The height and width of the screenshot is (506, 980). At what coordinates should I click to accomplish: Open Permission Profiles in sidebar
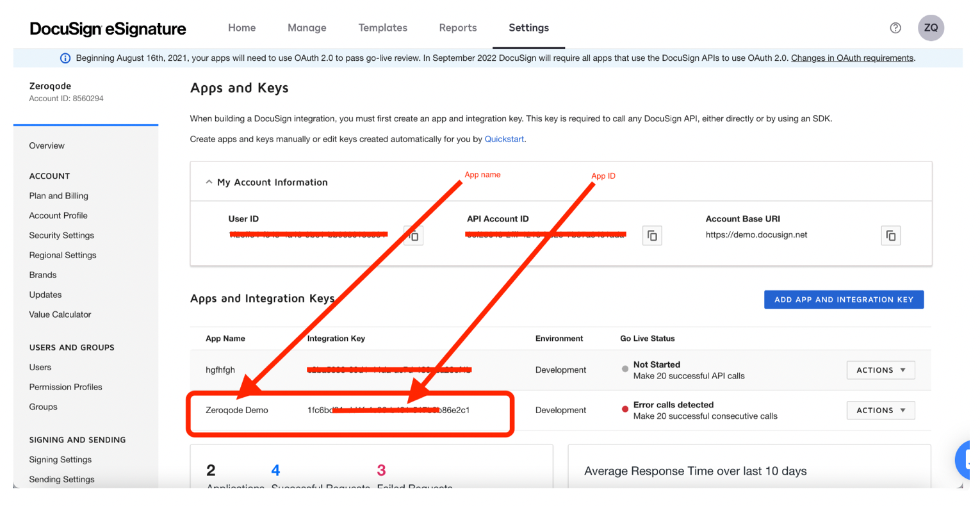coord(65,388)
